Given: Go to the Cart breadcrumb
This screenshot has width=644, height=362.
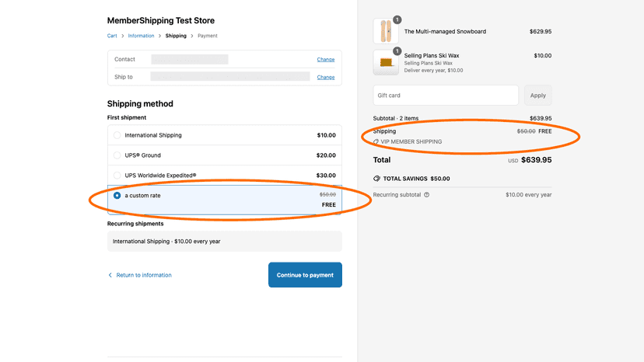Looking at the screenshot, I should (x=112, y=36).
